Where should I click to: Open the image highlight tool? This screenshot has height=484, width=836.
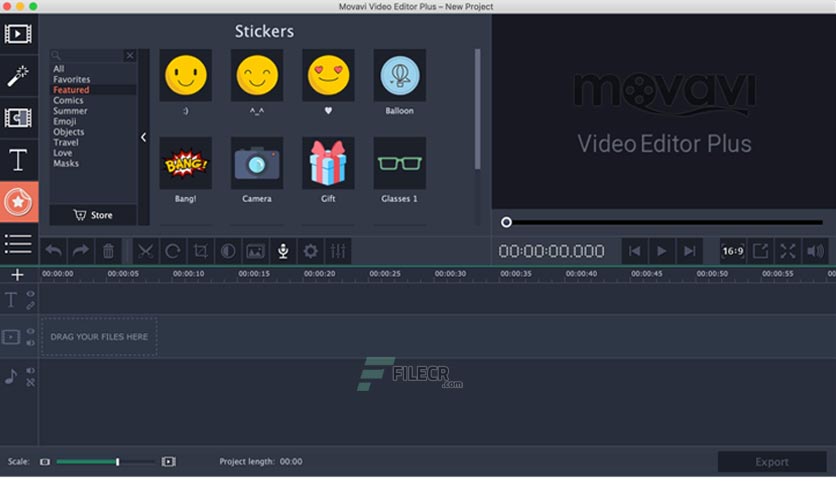tap(255, 251)
